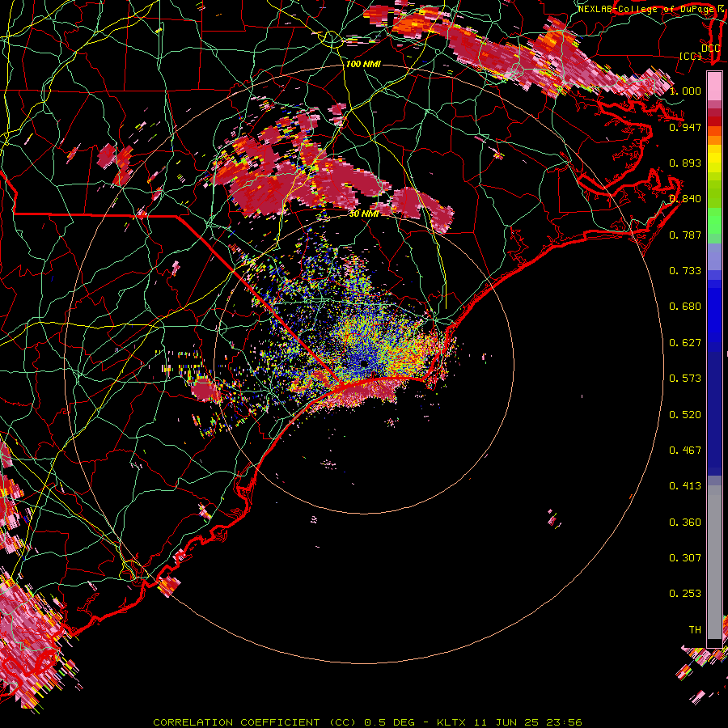728x728 pixels.
Task: Click the 0.947 scale value
Action: pos(685,127)
